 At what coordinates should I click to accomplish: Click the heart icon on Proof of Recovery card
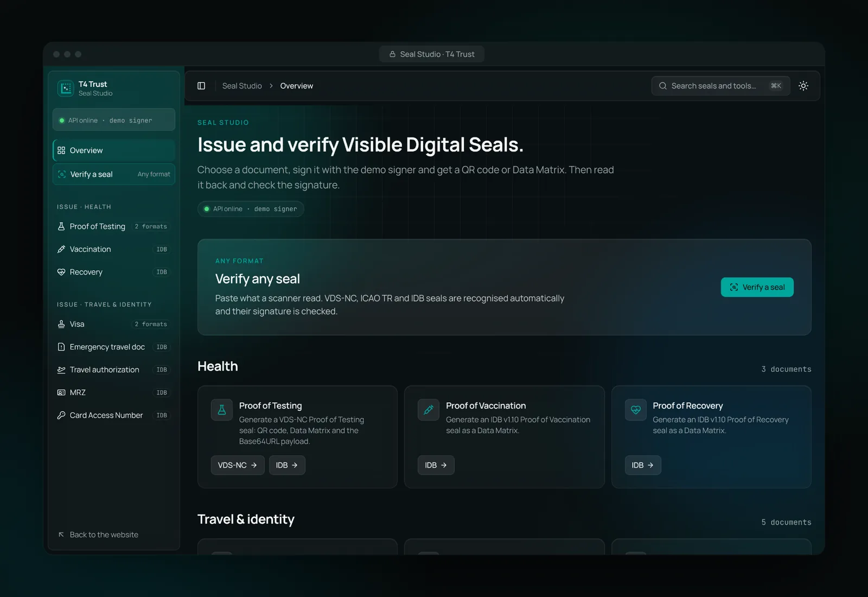636,410
